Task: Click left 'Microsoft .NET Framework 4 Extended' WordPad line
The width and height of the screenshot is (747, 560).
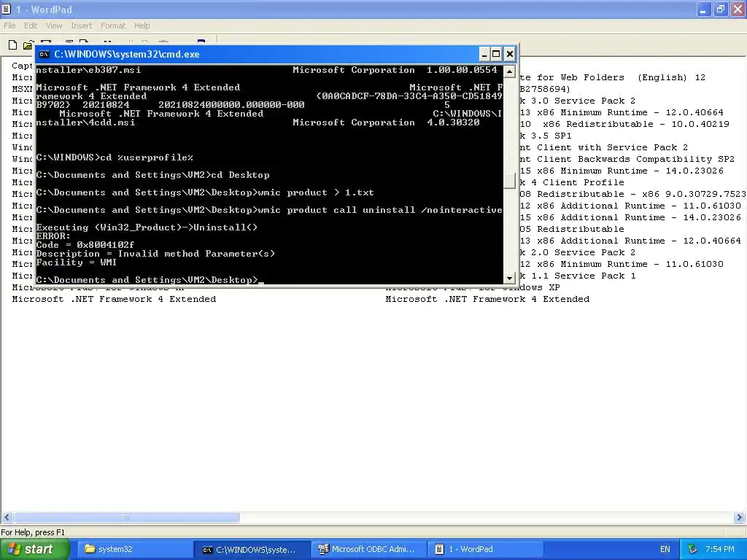Action: tap(114, 299)
